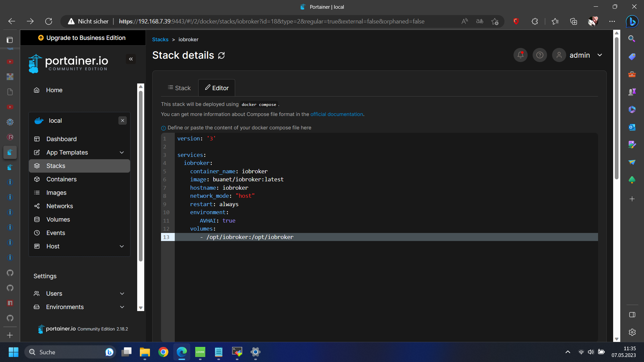
Task: Reload the page using browser refresh
Action: [49, 21]
